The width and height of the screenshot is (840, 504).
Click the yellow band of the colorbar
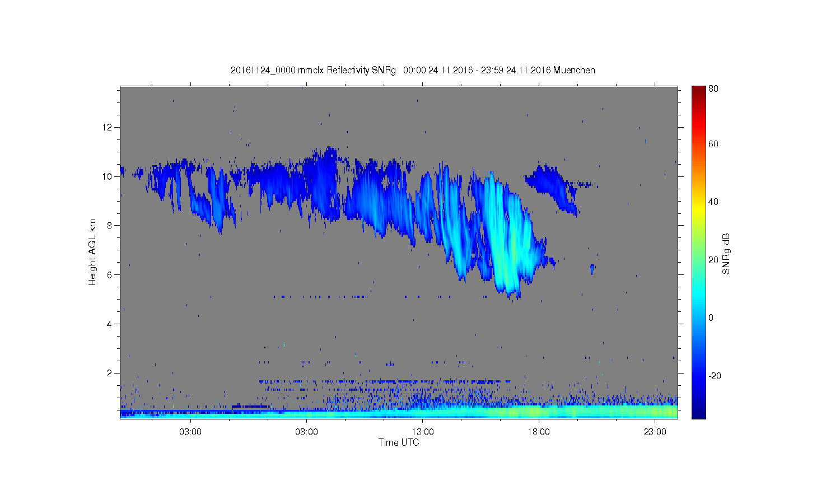point(698,208)
